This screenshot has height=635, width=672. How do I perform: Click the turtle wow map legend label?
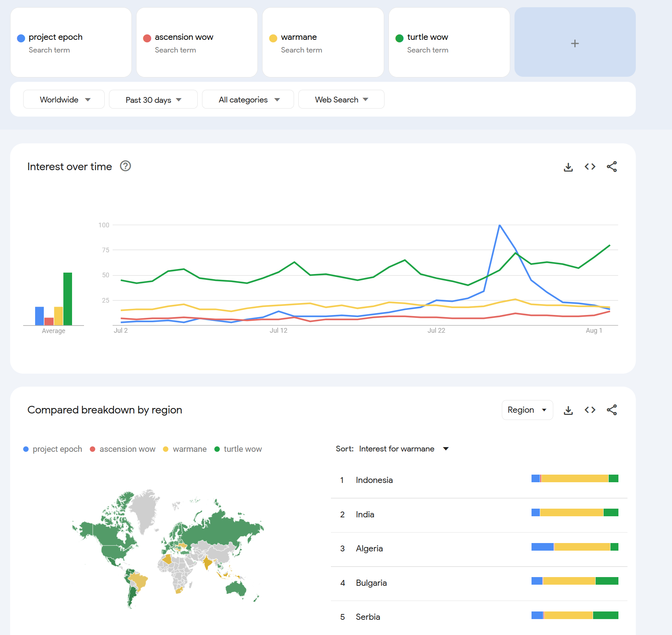point(243,449)
